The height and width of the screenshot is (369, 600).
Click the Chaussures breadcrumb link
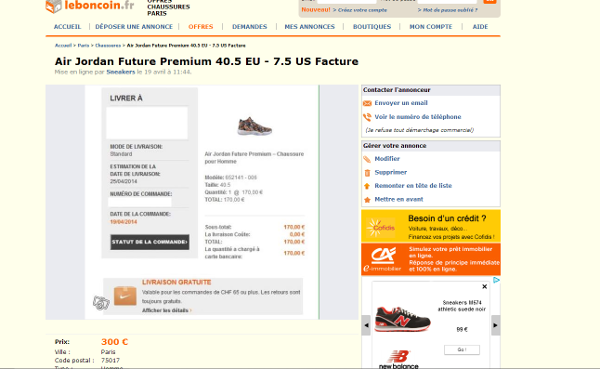(108, 46)
